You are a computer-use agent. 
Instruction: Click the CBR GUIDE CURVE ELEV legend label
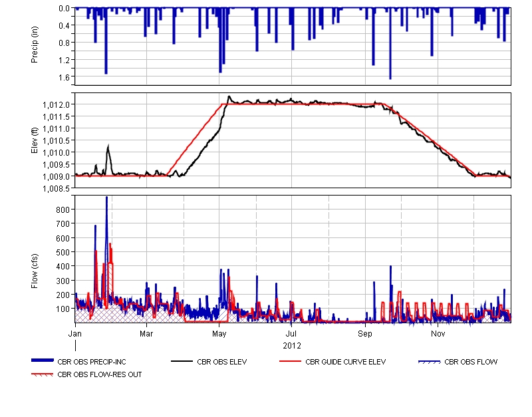345,362
